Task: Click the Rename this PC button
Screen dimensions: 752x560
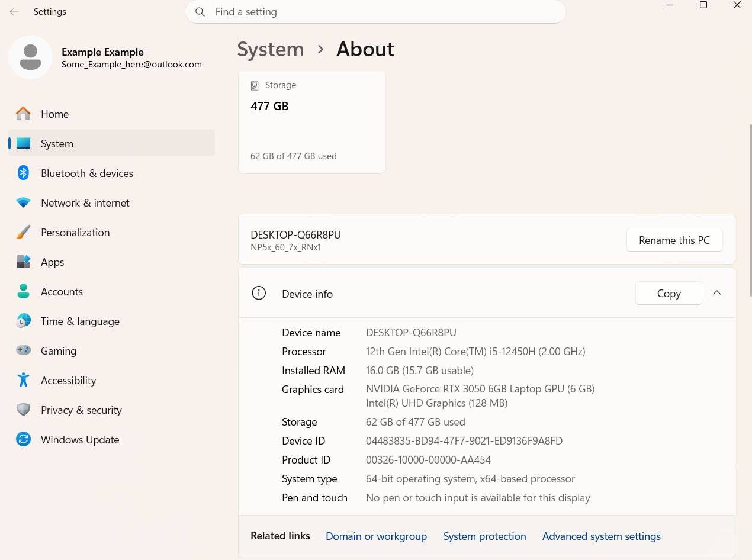Action: (674, 240)
